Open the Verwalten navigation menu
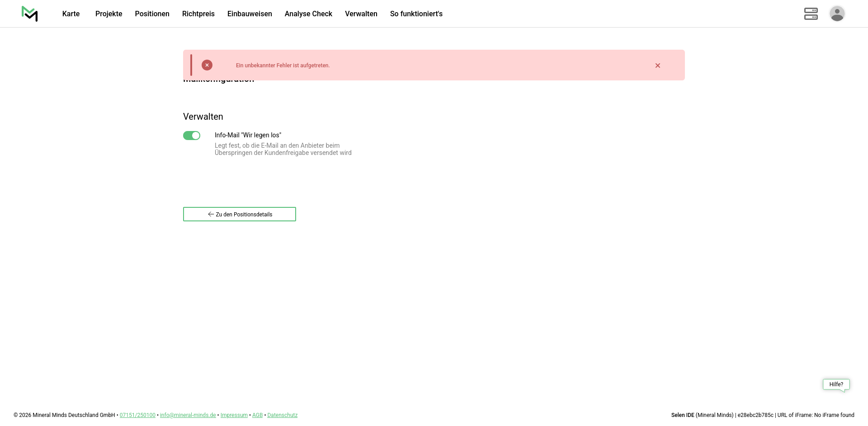The image size is (868, 426). [361, 14]
